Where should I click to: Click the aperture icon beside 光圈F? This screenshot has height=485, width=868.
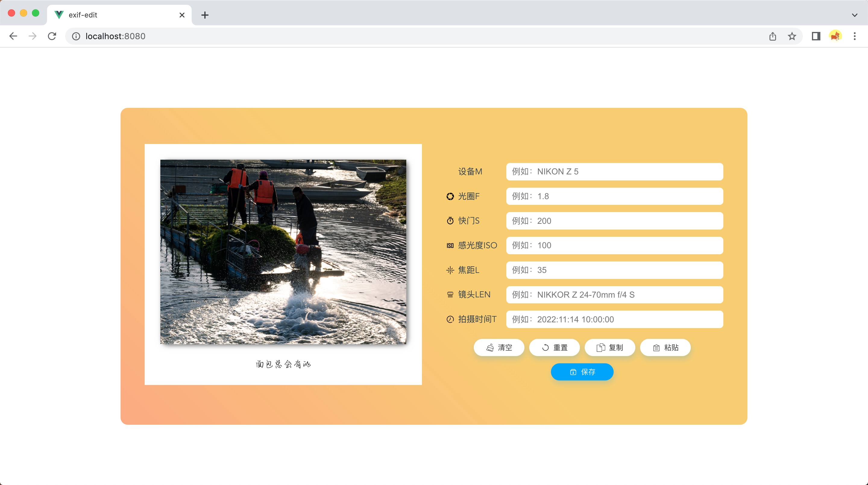click(x=450, y=196)
